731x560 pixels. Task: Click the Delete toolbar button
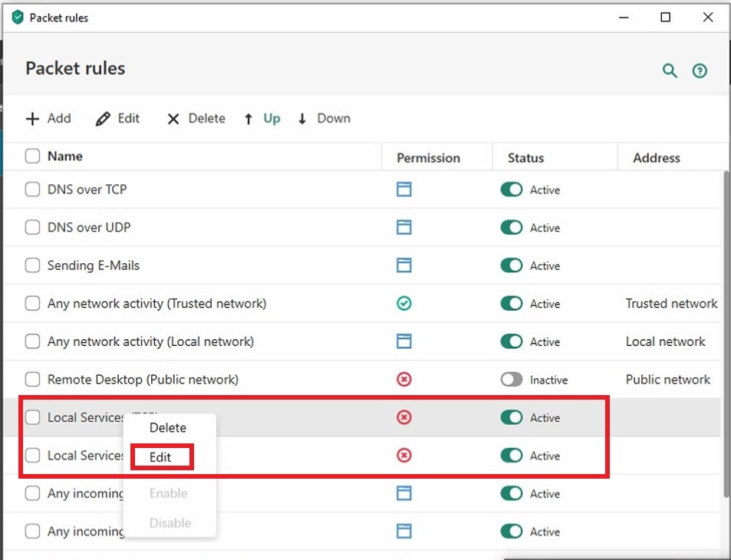coord(196,118)
